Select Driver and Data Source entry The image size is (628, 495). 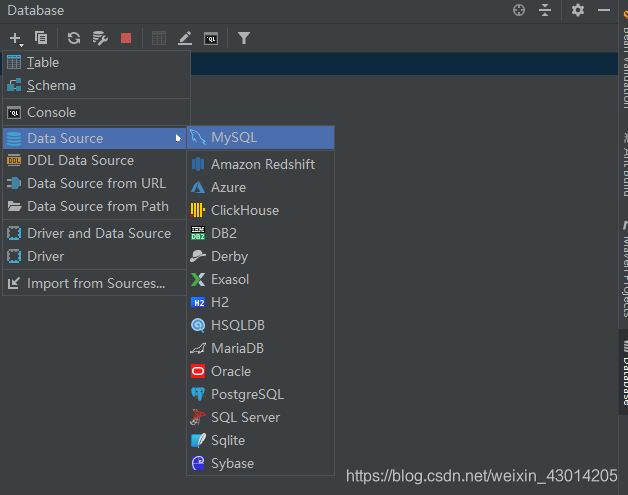coord(95,233)
